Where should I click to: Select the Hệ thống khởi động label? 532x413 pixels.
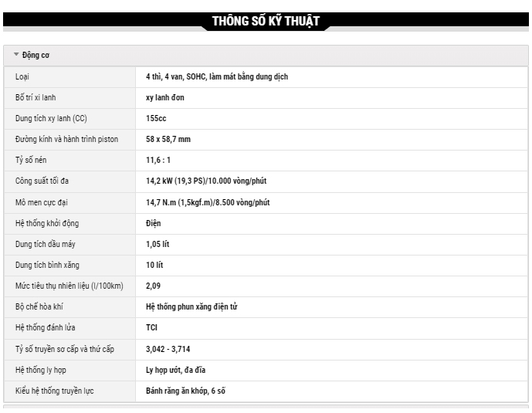pyautogui.click(x=47, y=223)
